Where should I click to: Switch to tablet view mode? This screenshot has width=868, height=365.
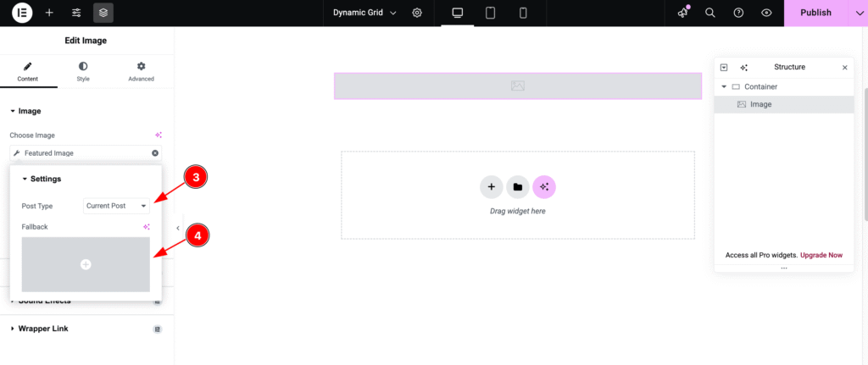(x=490, y=13)
